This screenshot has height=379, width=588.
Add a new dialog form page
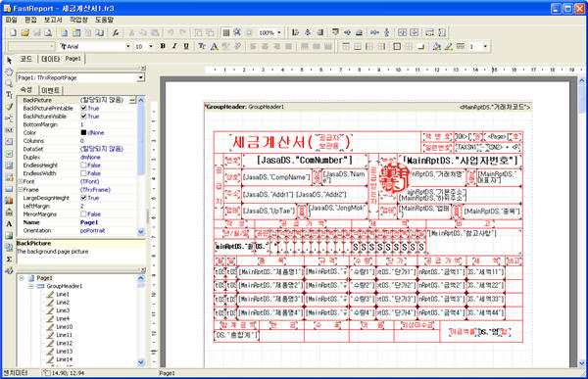[x=76, y=33]
